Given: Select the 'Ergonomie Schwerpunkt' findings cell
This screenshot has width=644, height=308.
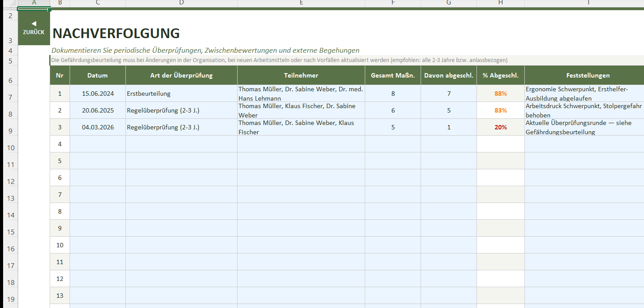Looking at the screenshot, I should pyautogui.click(x=584, y=94).
